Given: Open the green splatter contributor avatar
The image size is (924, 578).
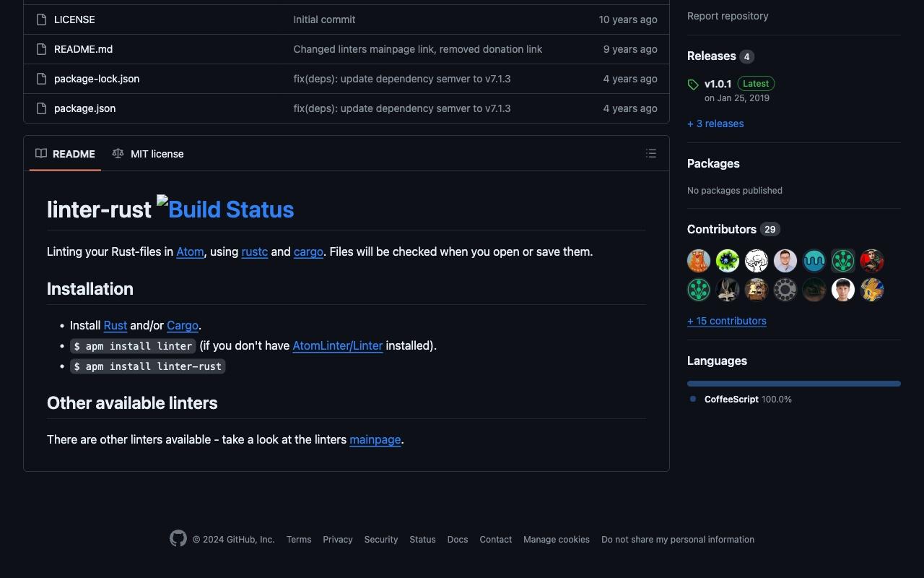Looking at the screenshot, I should 728,261.
